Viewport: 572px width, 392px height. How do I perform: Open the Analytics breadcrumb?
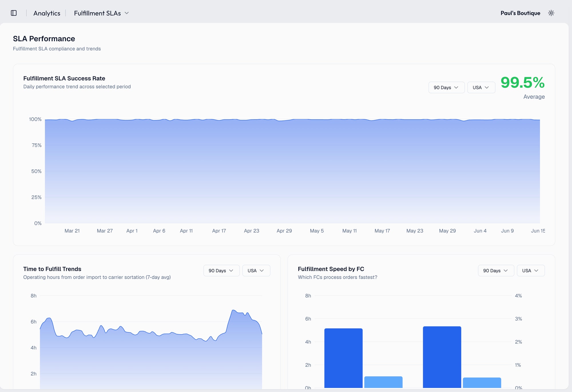(x=47, y=13)
